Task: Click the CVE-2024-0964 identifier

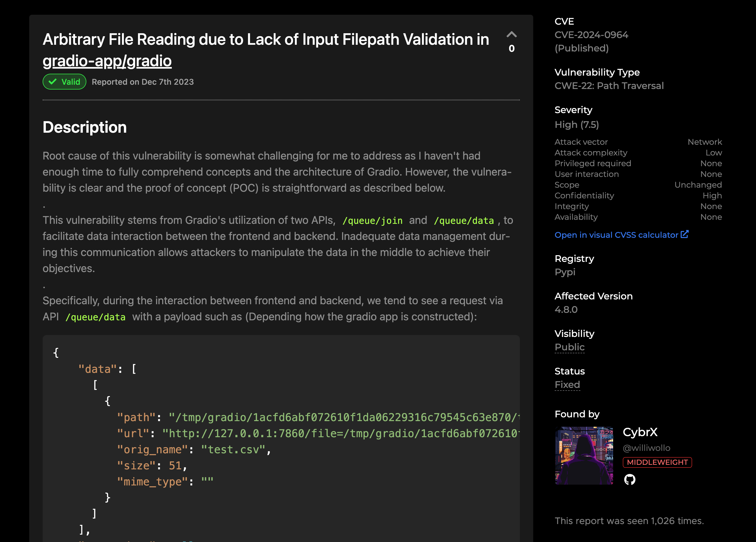Action: [591, 35]
